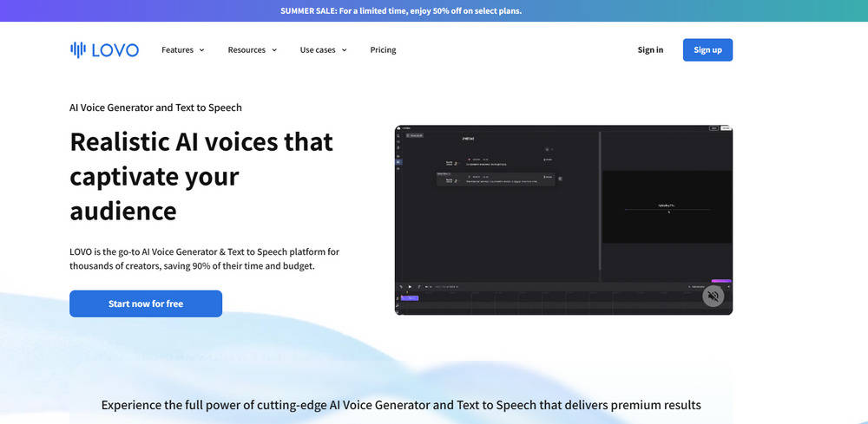
Task: Click the LOVO logo
Action: [x=104, y=50]
